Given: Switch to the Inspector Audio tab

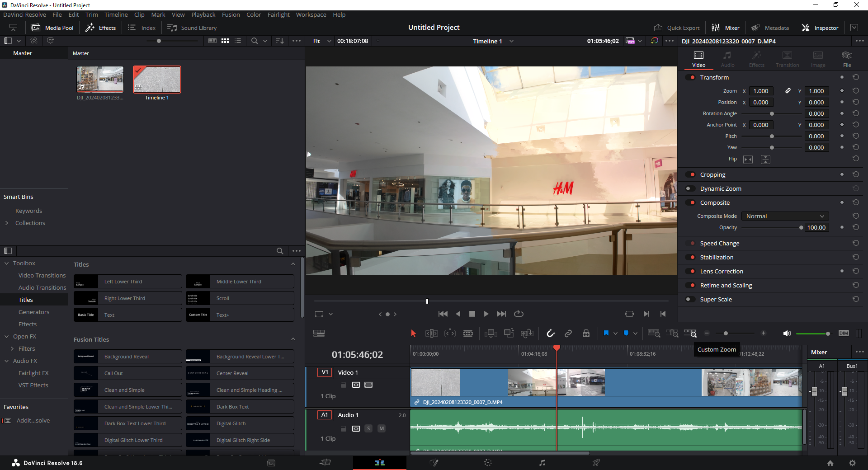Looking at the screenshot, I should (727, 59).
